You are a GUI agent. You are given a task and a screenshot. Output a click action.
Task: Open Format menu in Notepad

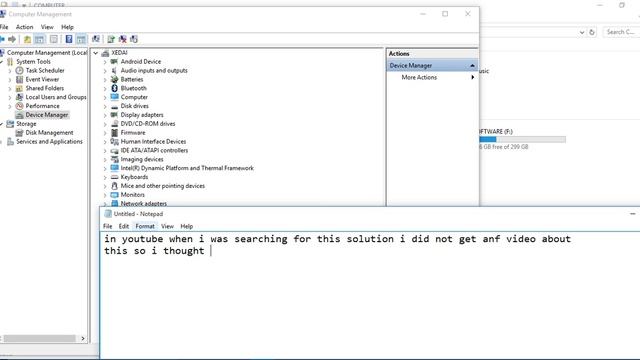coord(145,226)
